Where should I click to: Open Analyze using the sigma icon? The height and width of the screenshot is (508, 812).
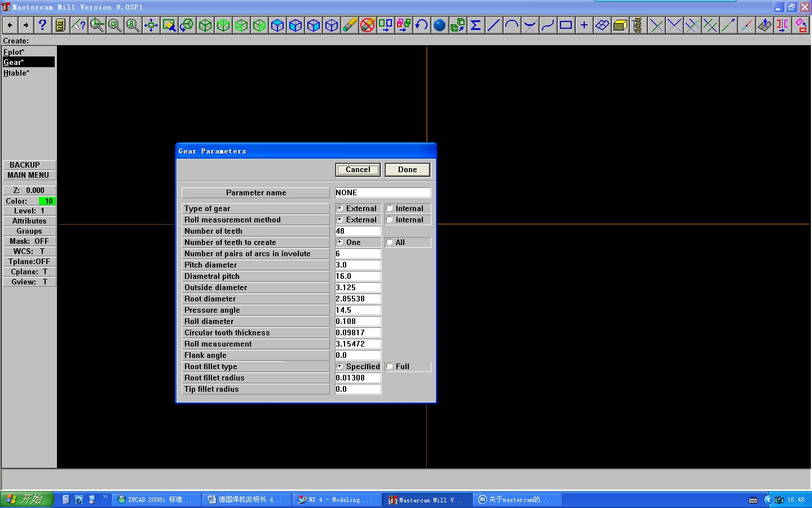pos(475,25)
